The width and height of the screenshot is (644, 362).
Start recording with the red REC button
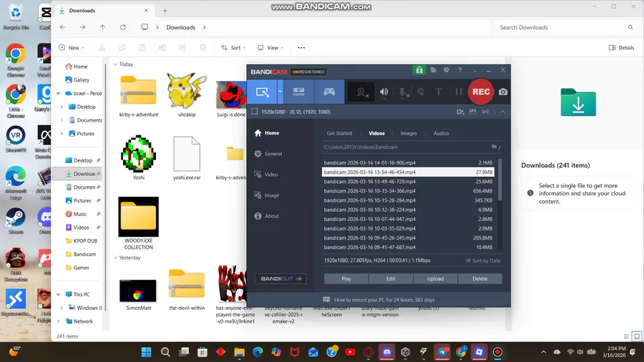[x=481, y=92]
